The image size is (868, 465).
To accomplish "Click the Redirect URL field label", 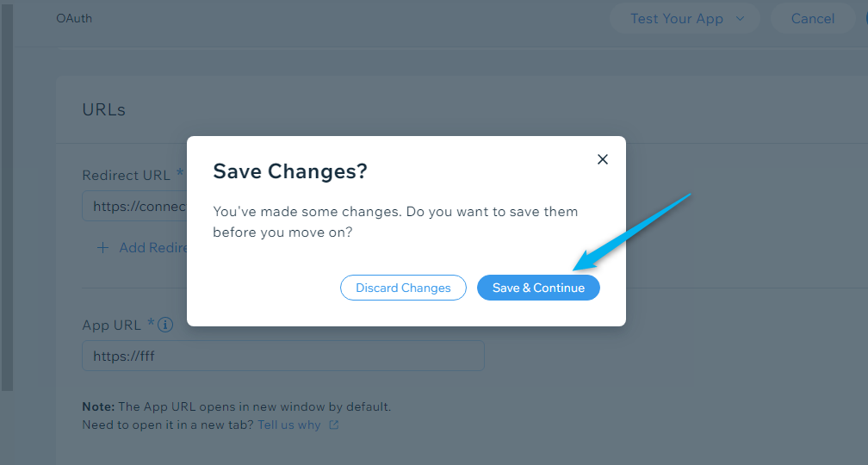I will click(x=127, y=175).
